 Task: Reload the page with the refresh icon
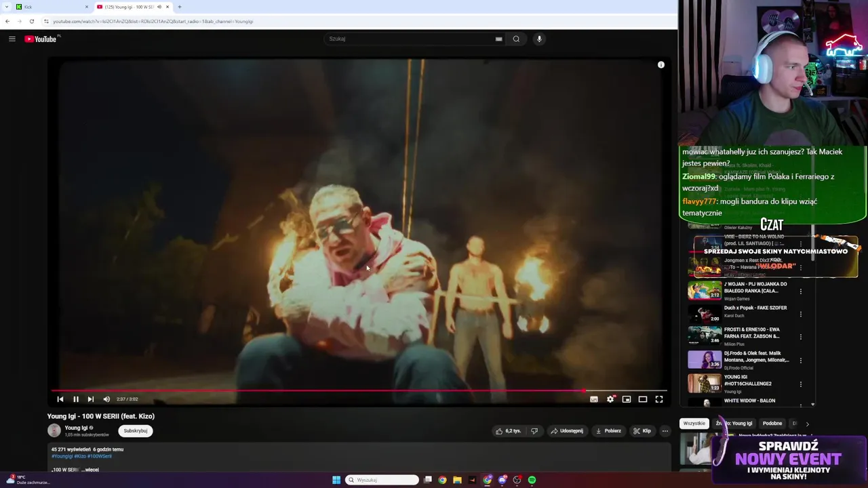pyautogui.click(x=31, y=21)
